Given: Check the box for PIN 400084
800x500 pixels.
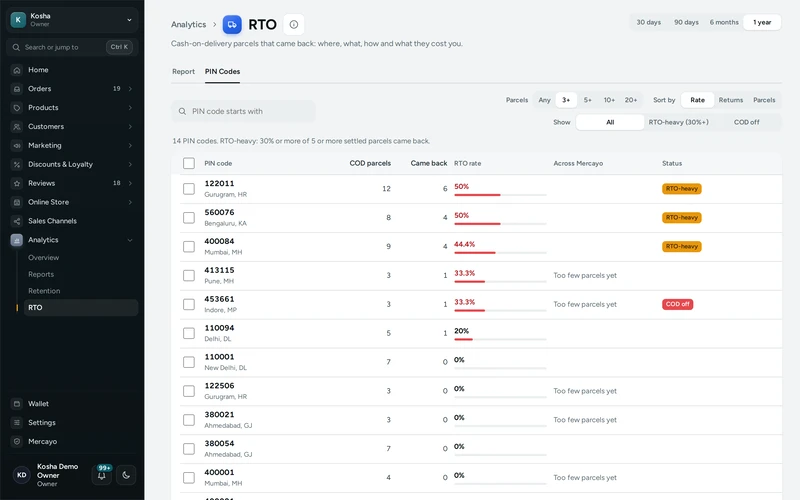Looking at the screenshot, I should point(189,246).
